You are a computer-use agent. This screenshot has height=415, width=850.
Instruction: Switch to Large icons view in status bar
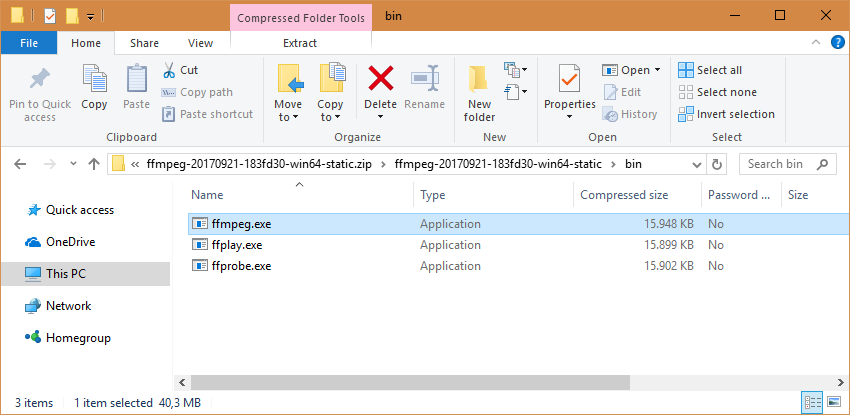click(832, 403)
